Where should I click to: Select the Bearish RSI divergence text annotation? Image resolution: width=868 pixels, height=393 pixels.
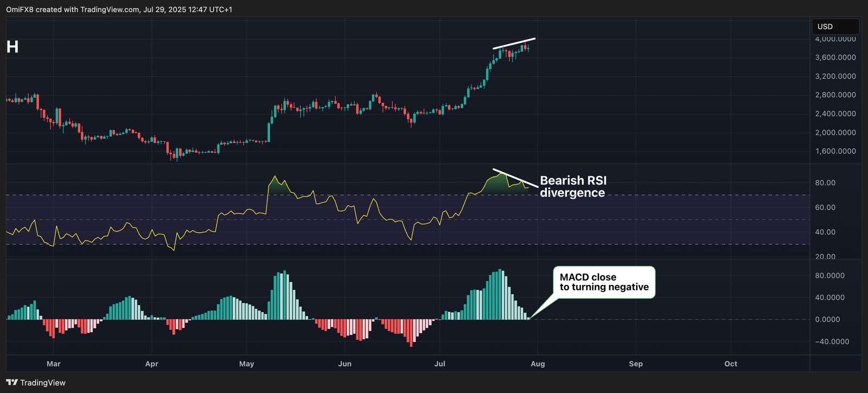[x=573, y=187]
